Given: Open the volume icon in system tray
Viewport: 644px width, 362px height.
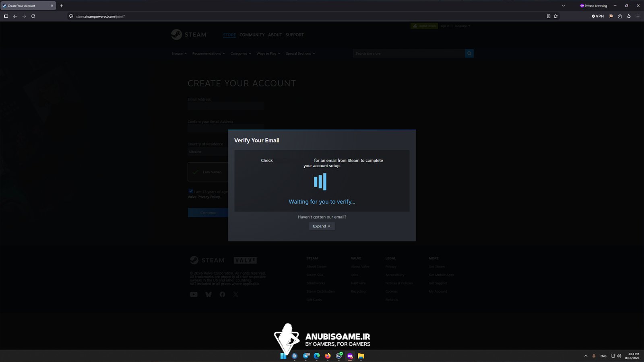Looking at the screenshot, I should pyautogui.click(x=619, y=356).
